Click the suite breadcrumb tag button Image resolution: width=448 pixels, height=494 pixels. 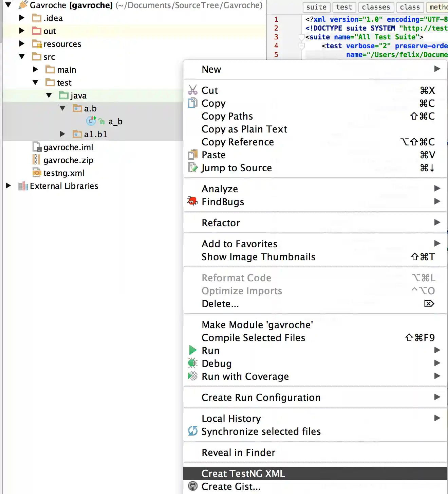pyautogui.click(x=316, y=7)
